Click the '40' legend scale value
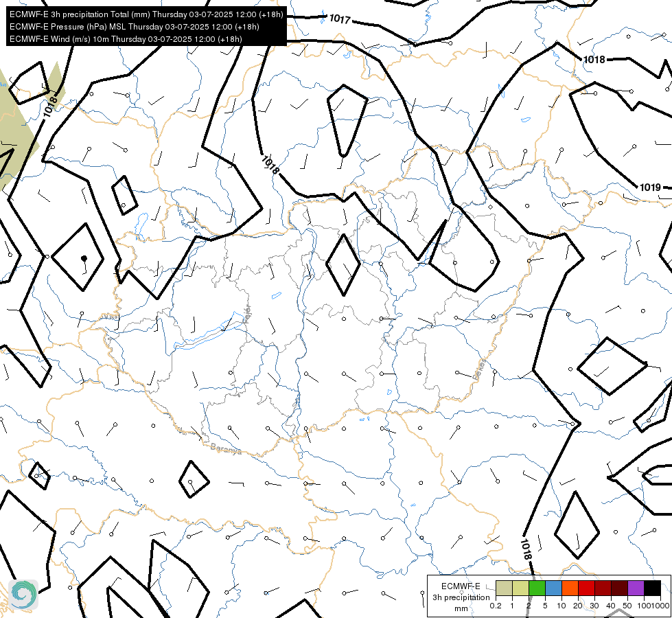This screenshot has width=672, height=618. (611, 606)
